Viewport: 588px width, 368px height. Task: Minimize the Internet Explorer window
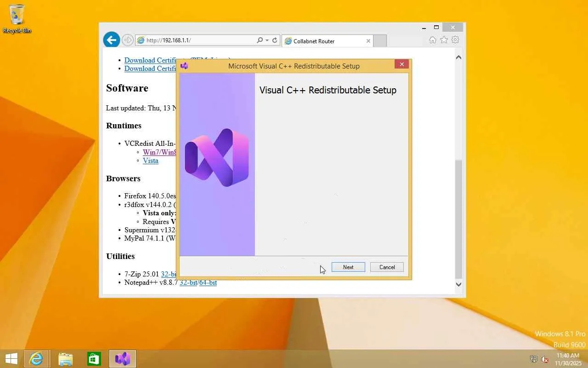click(x=424, y=28)
